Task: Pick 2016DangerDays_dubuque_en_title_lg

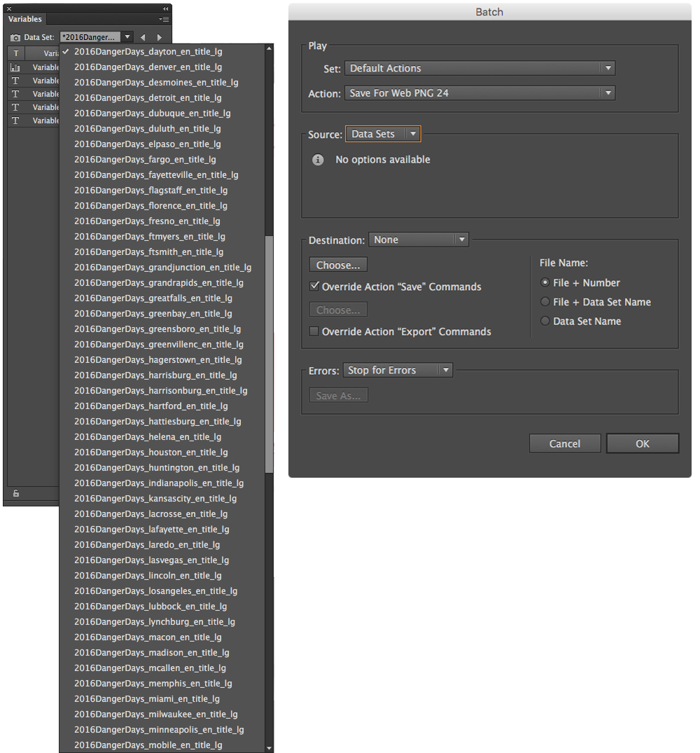Action: coord(162,113)
